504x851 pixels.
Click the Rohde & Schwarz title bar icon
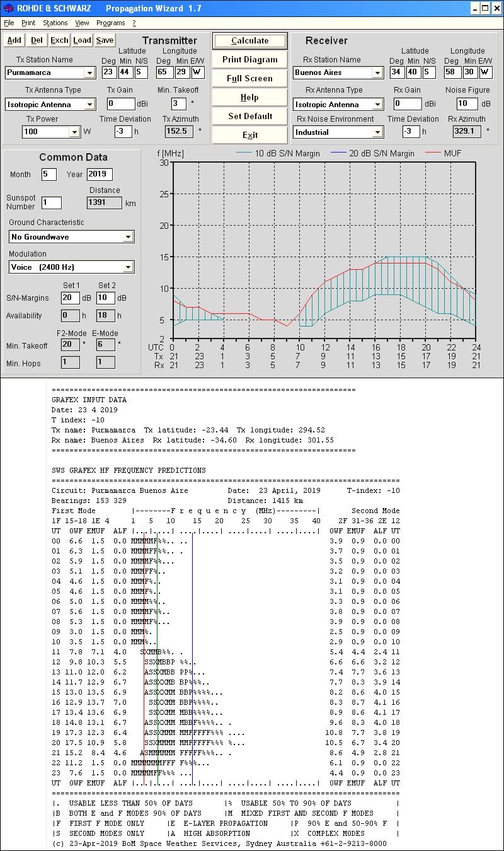pyautogui.click(x=8, y=8)
